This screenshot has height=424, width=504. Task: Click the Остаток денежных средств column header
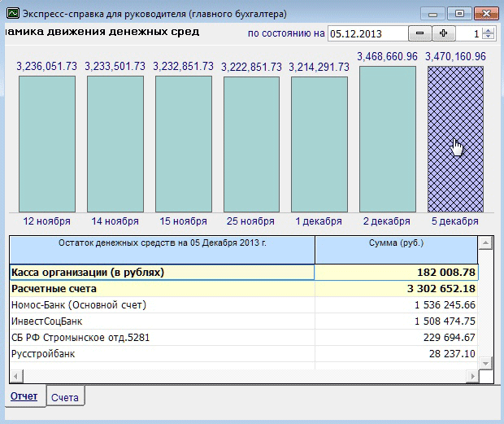click(x=163, y=250)
